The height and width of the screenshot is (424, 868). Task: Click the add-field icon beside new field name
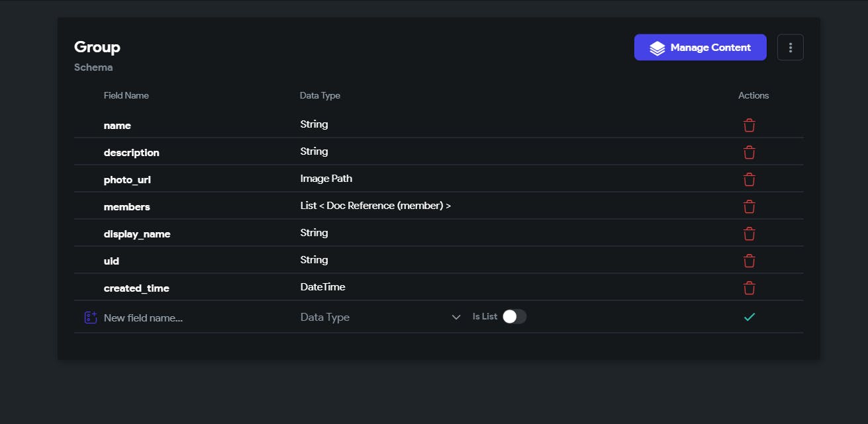click(x=91, y=318)
